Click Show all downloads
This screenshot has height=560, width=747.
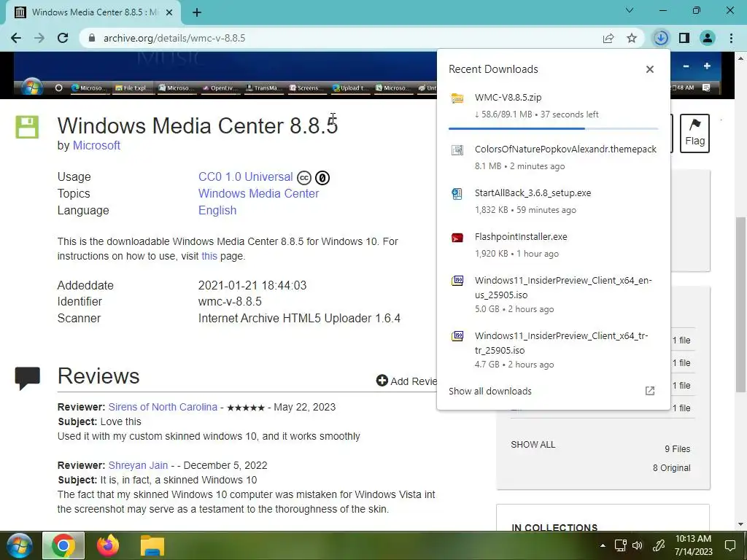click(x=490, y=391)
